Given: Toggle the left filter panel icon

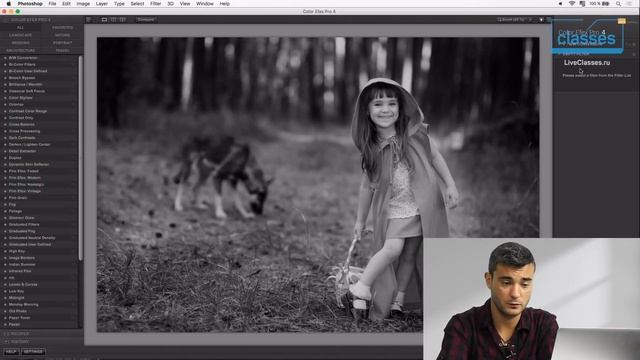Looking at the screenshot, I should pyautogui.click(x=88, y=19).
